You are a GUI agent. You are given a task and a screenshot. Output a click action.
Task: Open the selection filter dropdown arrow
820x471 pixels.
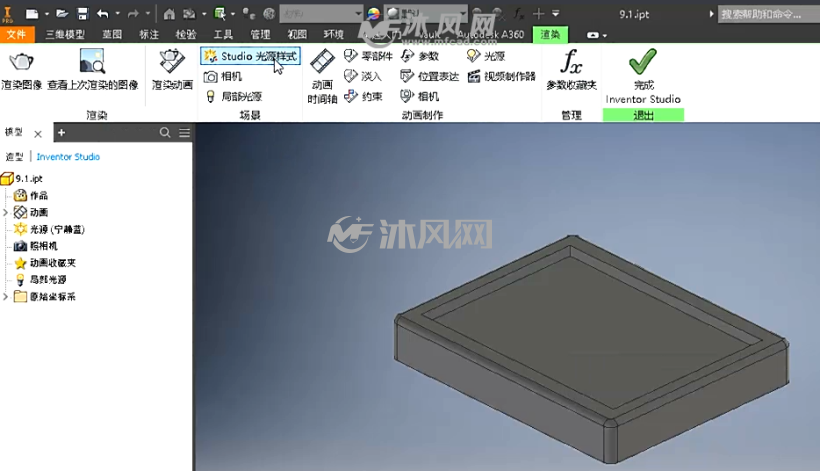pyautogui.click(x=233, y=14)
